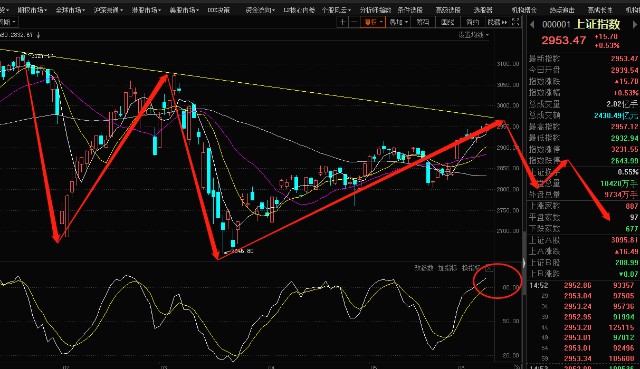Open the 资金流向 menu
The image size is (640, 369).
[x=260, y=10]
